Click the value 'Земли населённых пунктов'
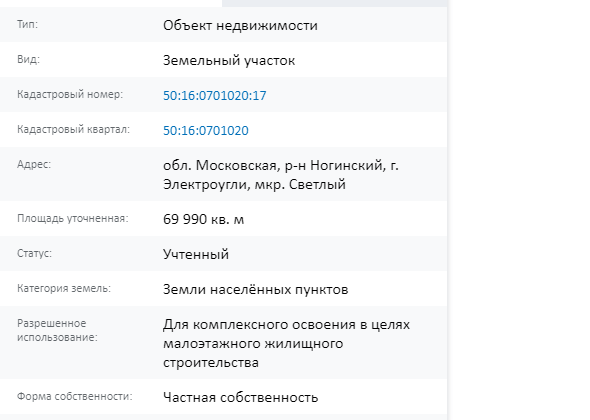Screen dimensions: 590x420 pyautogui.click(x=255, y=289)
